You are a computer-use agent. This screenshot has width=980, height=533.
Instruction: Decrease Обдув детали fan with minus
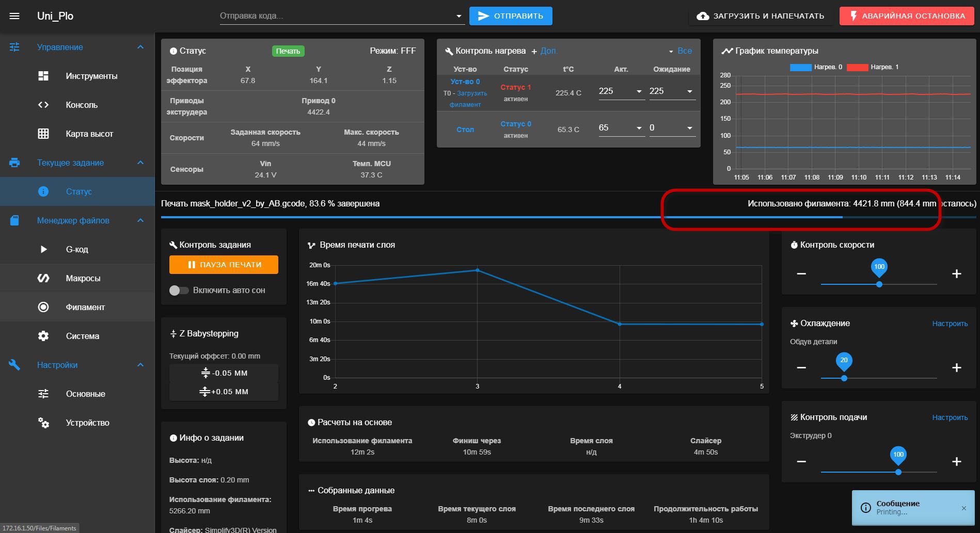(x=801, y=367)
